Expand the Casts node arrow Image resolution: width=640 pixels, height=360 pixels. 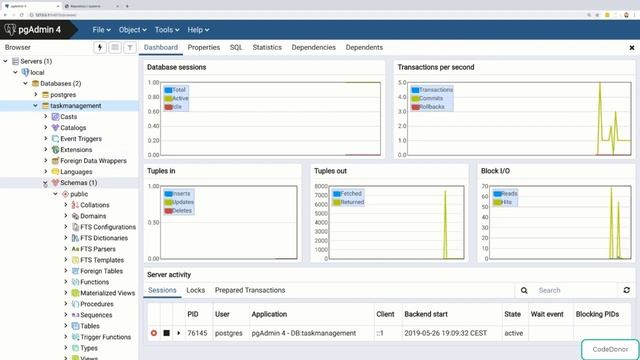click(x=46, y=116)
